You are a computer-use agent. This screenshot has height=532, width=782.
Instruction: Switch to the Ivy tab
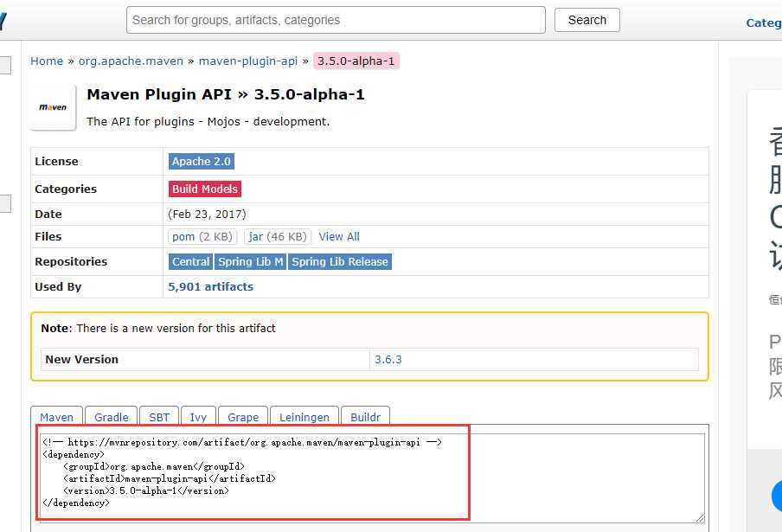[x=198, y=417]
